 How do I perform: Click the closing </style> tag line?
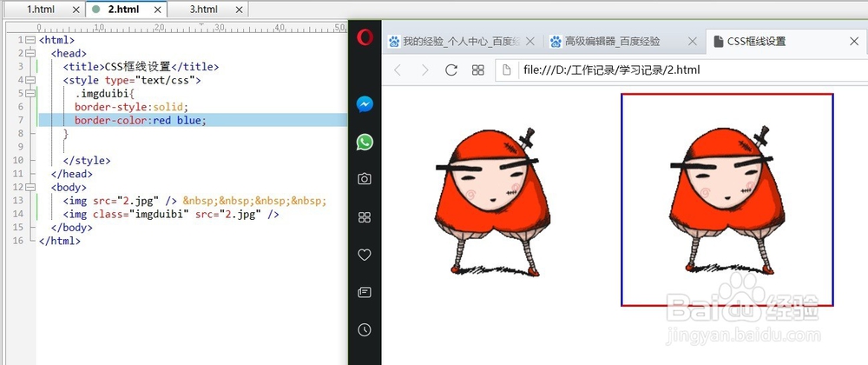(x=87, y=161)
